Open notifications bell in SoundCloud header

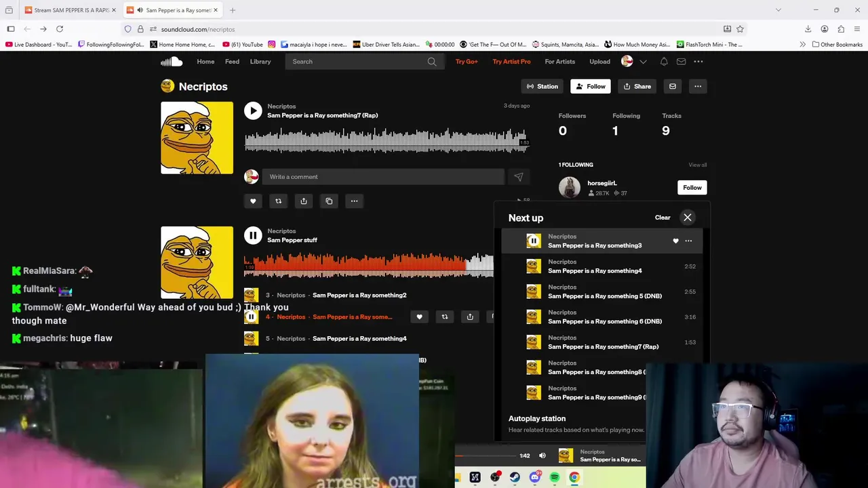[664, 62]
